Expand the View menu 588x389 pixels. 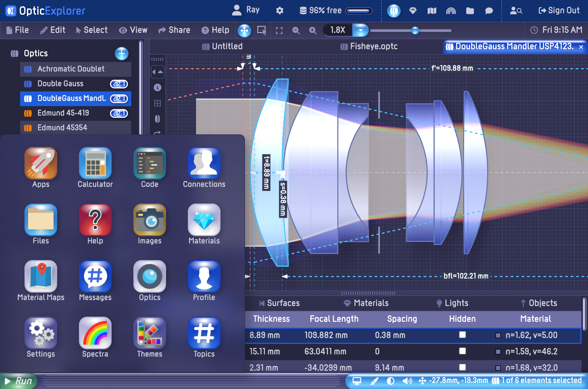pyautogui.click(x=133, y=30)
